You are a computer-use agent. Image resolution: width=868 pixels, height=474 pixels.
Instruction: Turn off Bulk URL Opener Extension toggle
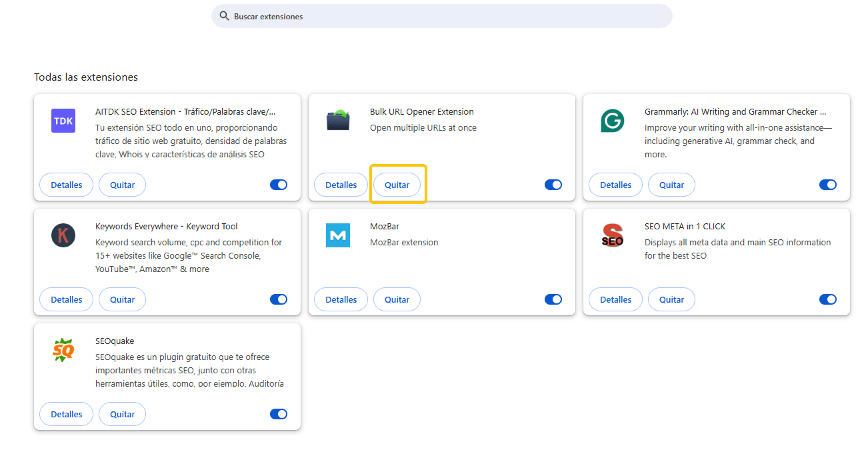(x=553, y=185)
